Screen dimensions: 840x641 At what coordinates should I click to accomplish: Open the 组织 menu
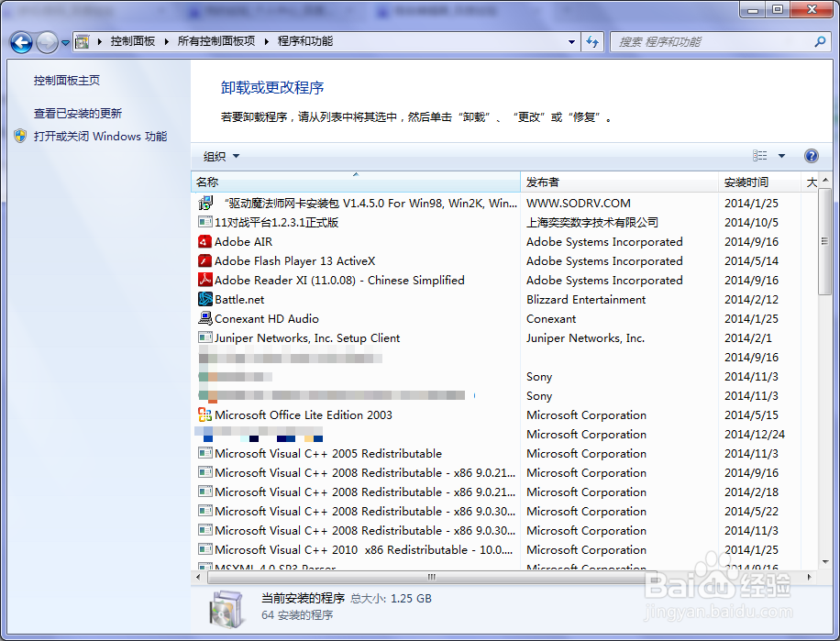point(221,157)
